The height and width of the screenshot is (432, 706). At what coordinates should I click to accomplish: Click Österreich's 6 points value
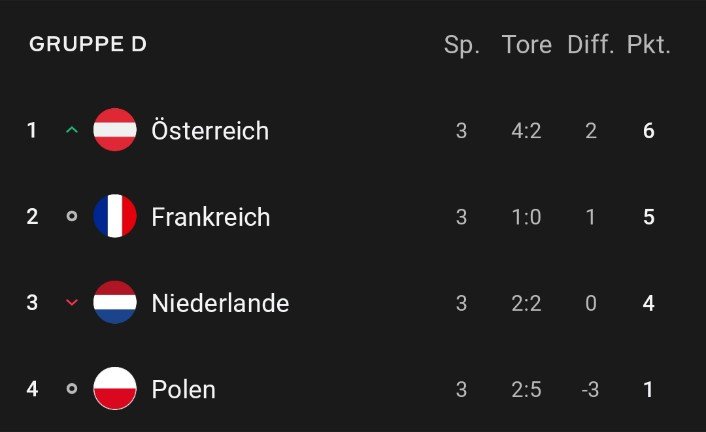point(648,131)
